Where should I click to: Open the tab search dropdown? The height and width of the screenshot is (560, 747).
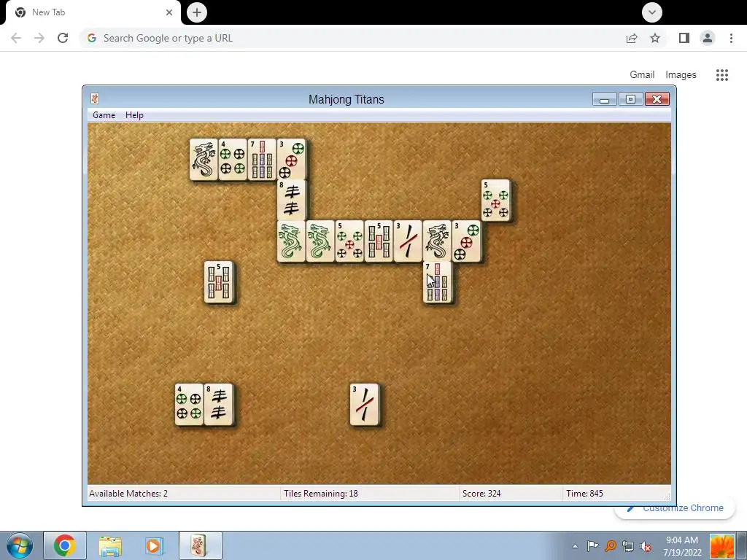[x=651, y=12]
